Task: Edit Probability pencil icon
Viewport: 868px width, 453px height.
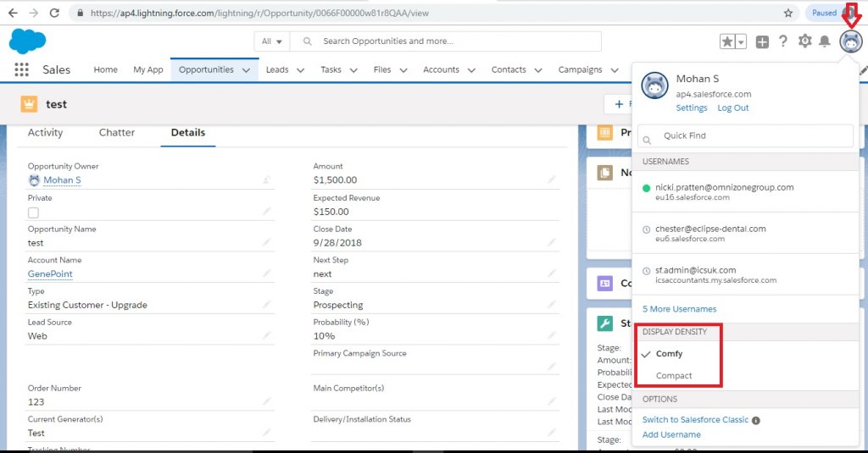Action: click(552, 335)
